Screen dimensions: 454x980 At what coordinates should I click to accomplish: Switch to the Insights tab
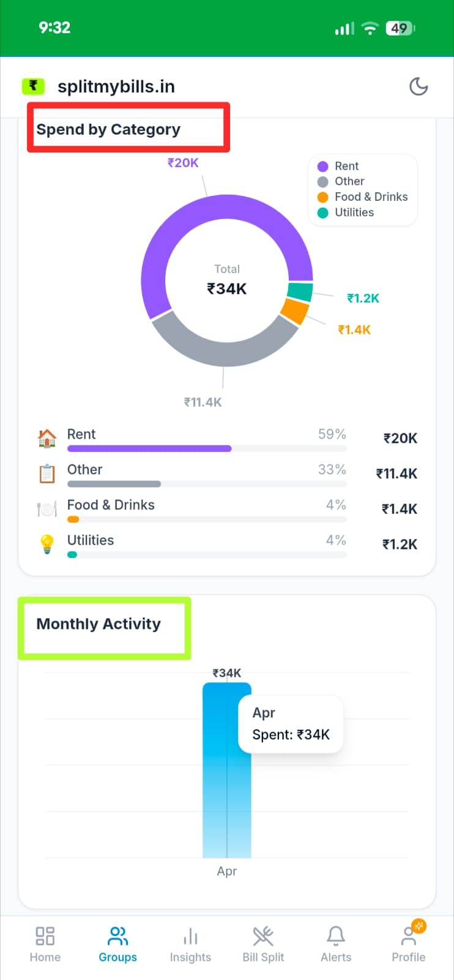coord(190,943)
